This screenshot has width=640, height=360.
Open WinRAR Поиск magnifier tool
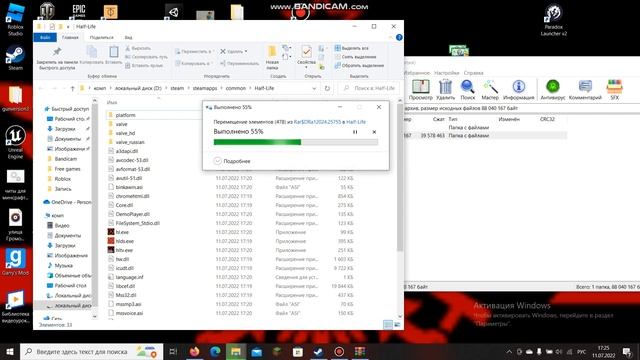point(468,90)
